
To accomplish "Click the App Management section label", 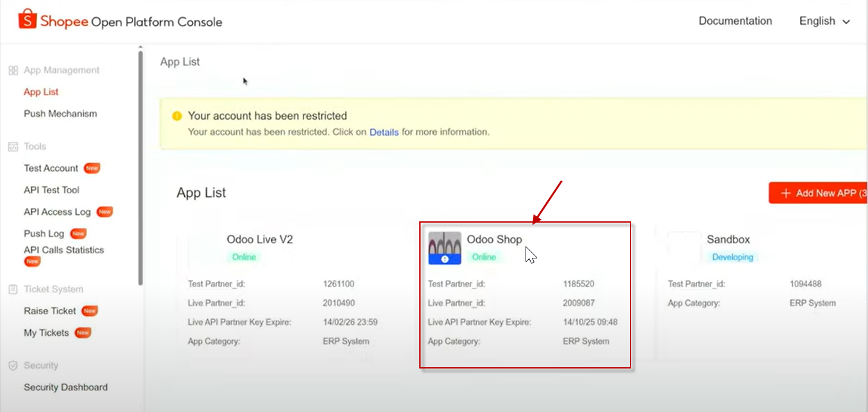I will [61, 70].
